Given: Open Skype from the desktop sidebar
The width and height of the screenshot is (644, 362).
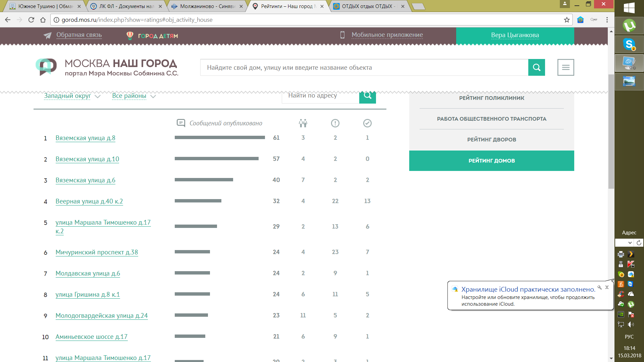Looking at the screenshot, I should point(629,44).
